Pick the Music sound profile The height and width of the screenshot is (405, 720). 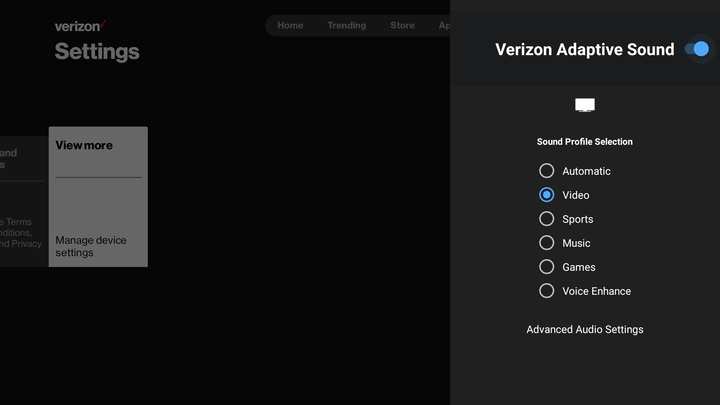click(x=565, y=243)
